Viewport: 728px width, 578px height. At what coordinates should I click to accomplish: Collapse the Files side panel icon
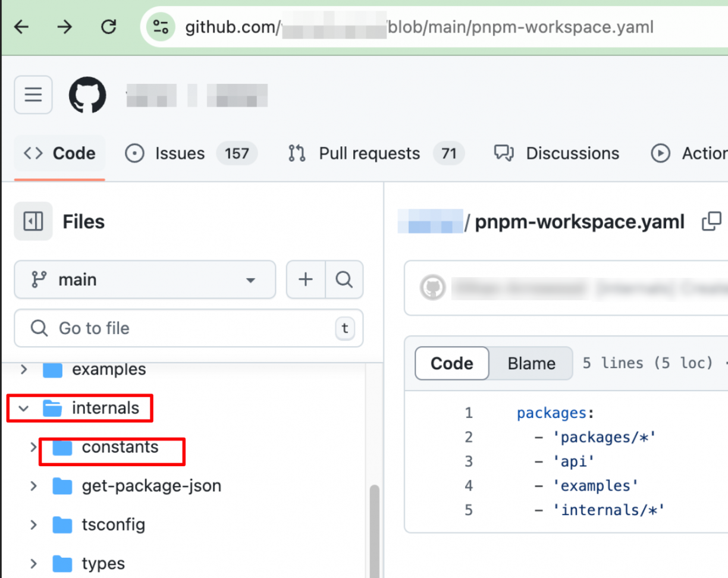click(33, 222)
